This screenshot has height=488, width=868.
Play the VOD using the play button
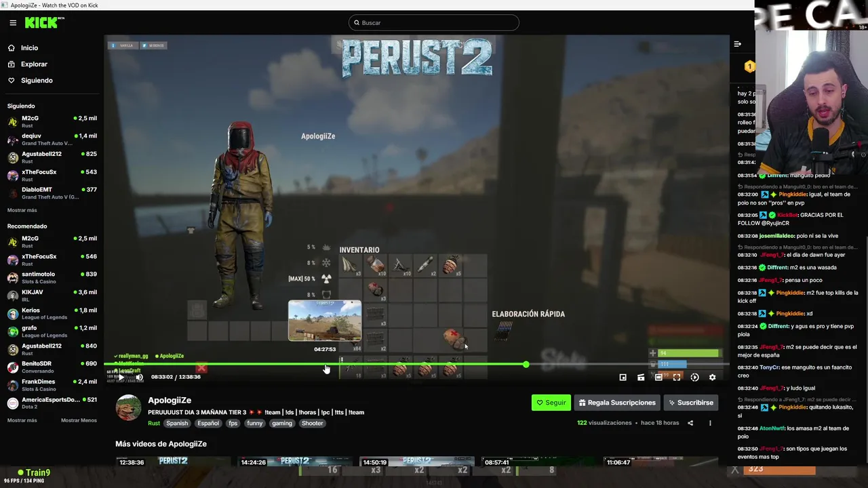[121, 378]
